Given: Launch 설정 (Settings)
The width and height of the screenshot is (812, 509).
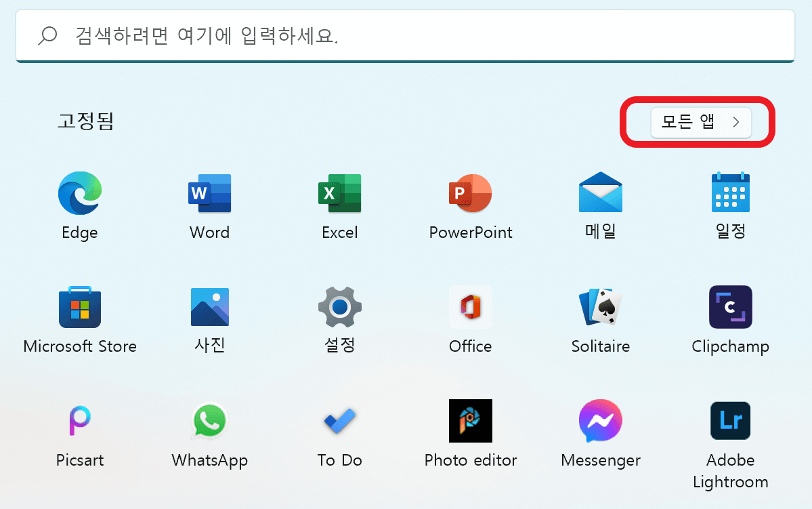Looking at the screenshot, I should coord(339,307).
